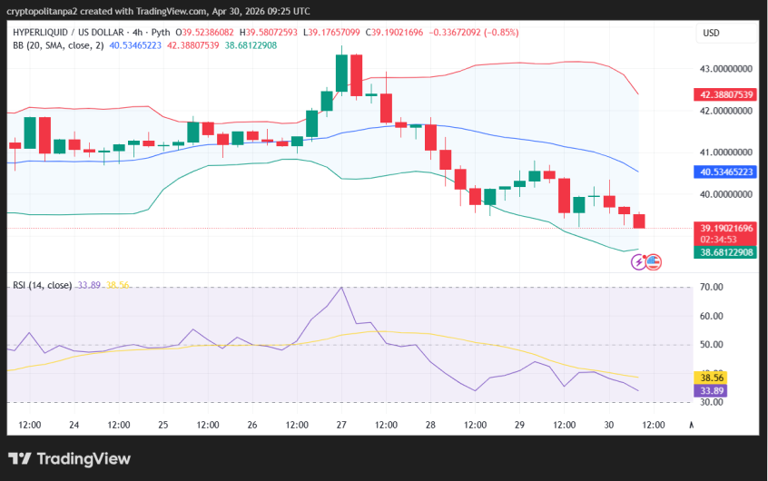Click the red BB upper value in legend
This screenshot has height=481, width=768.
point(193,46)
